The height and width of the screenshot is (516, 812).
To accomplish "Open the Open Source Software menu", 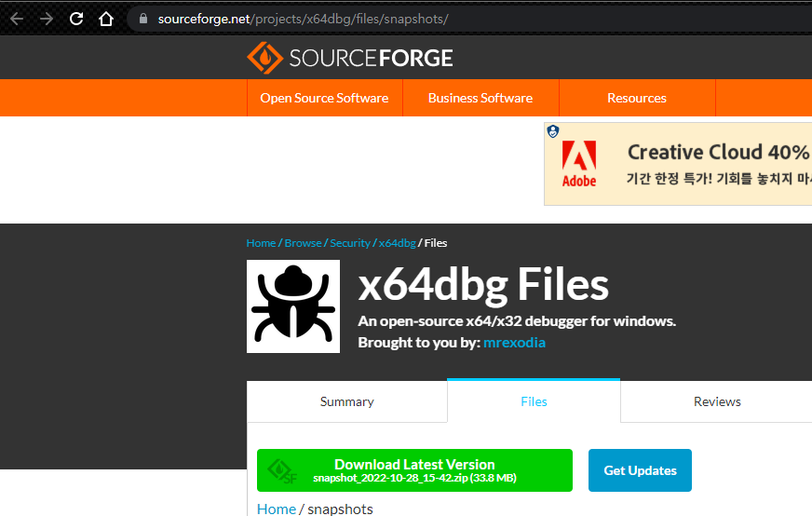I will [x=324, y=98].
